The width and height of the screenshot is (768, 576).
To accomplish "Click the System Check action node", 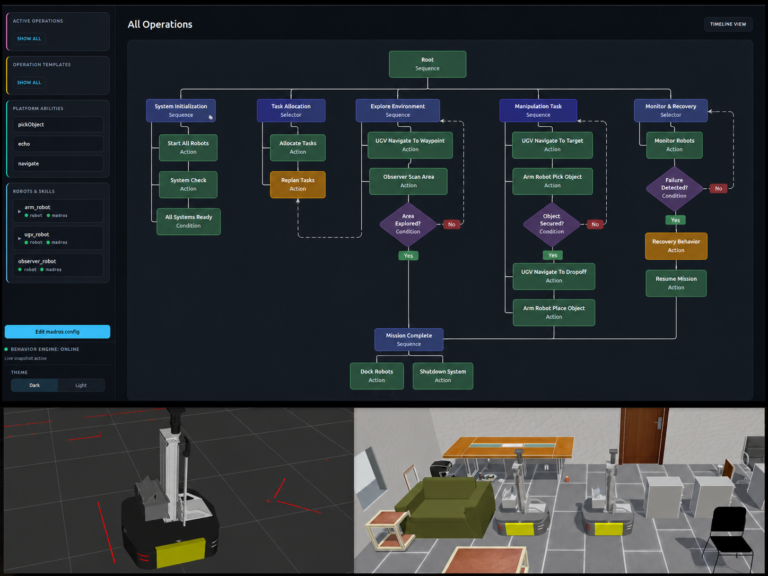I will [x=188, y=184].
